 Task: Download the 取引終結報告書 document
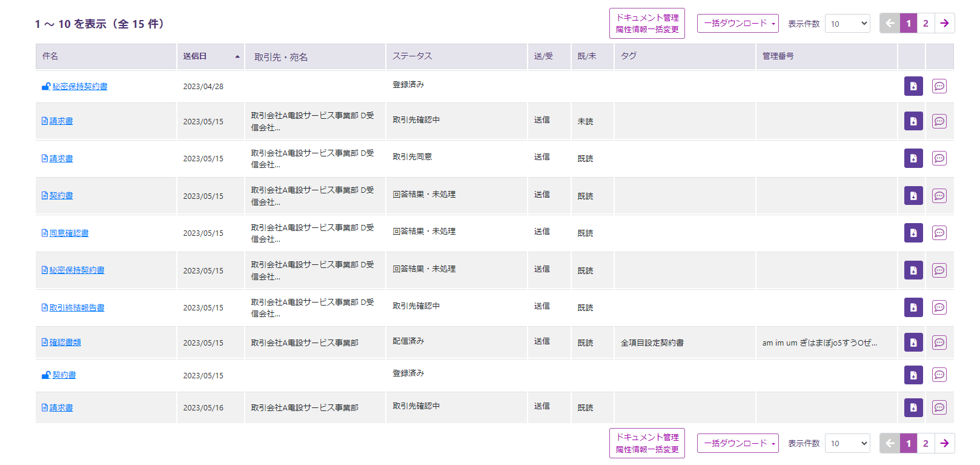(x=913, y=307)
